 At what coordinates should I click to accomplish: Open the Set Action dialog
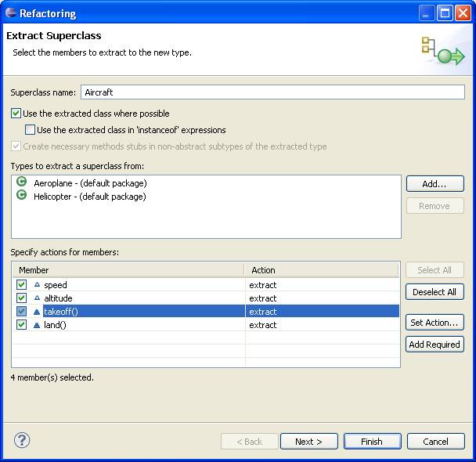click(435, 323)
